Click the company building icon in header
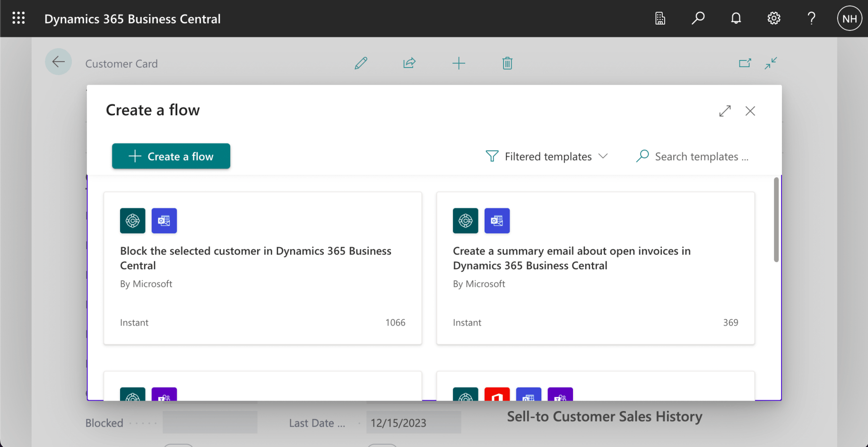 (x=660, y=18)
